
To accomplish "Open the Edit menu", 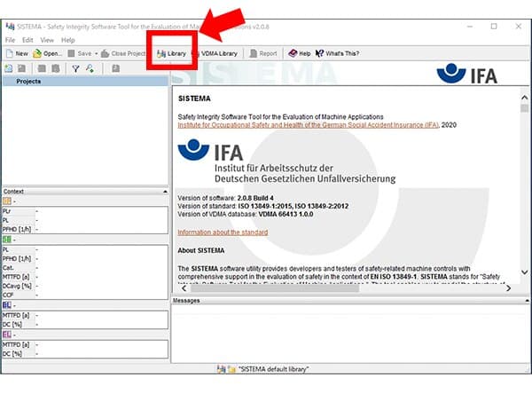I will coord(27,40).
